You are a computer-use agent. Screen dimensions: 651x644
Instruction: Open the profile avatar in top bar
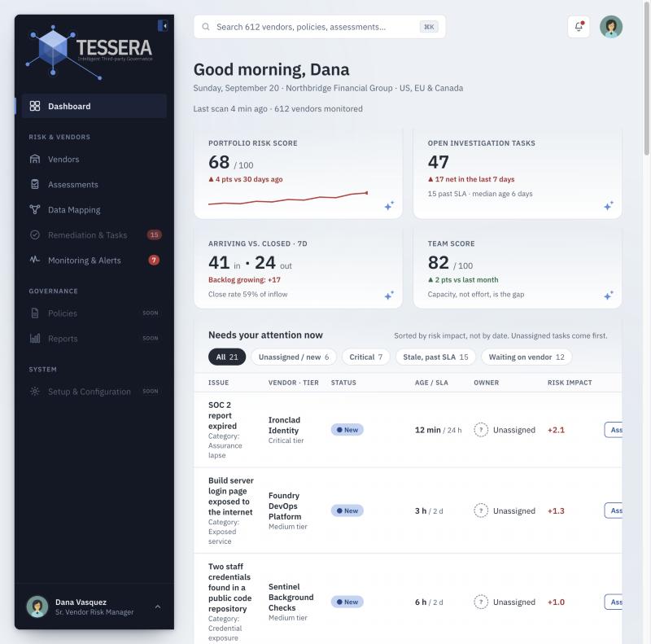[x=611, y=27]
